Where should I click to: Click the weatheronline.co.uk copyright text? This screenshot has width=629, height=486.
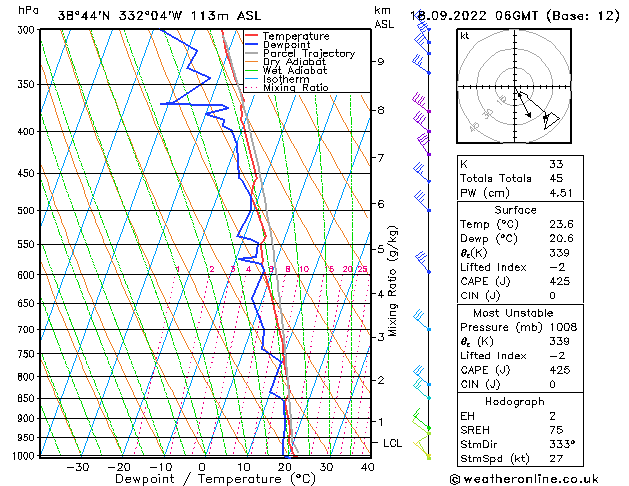524,479
